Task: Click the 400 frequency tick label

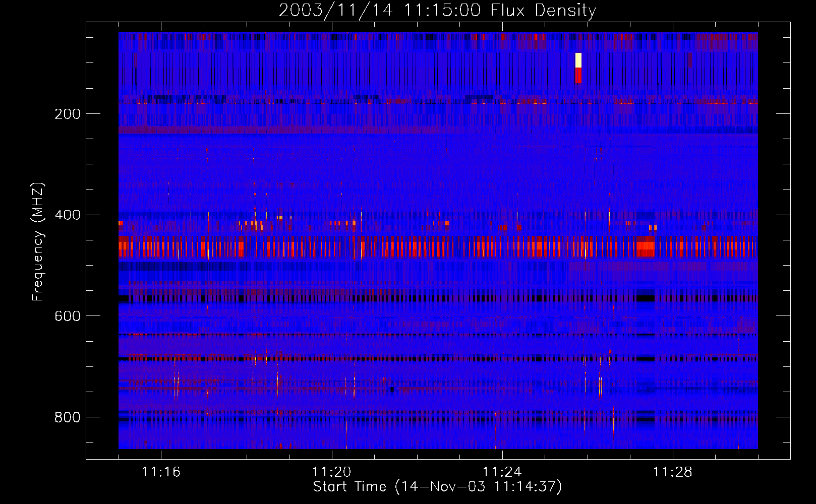Action: 68,215
